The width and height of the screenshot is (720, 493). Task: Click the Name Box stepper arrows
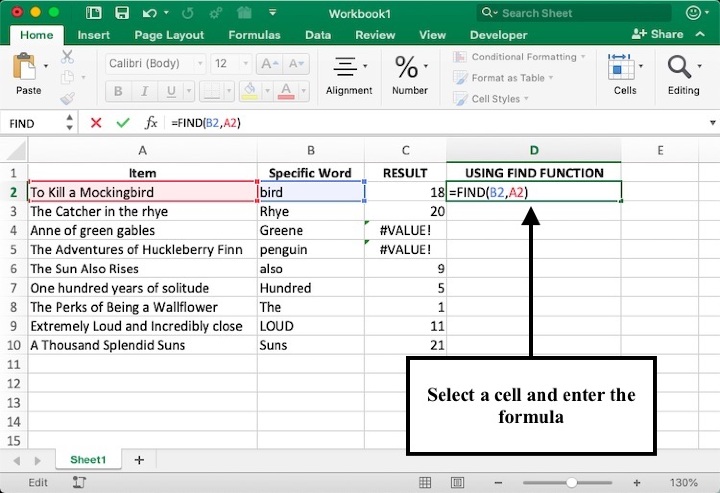click(69, 123)
